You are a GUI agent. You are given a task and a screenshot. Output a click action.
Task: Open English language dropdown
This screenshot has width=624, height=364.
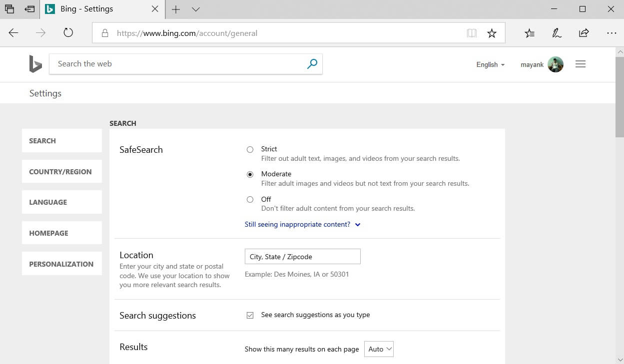click(491, 64)
